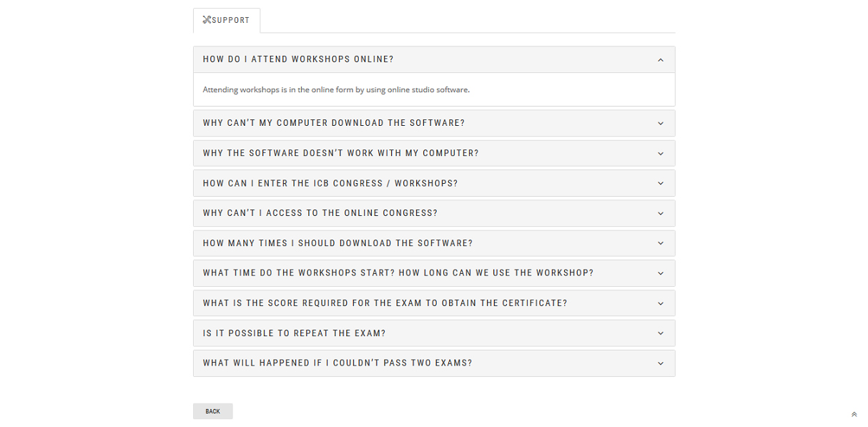This screenshot has width=868, height=427.
Task: Expand "What will happened if I couldn't pass two exams?"
Action: click(434, 363)
